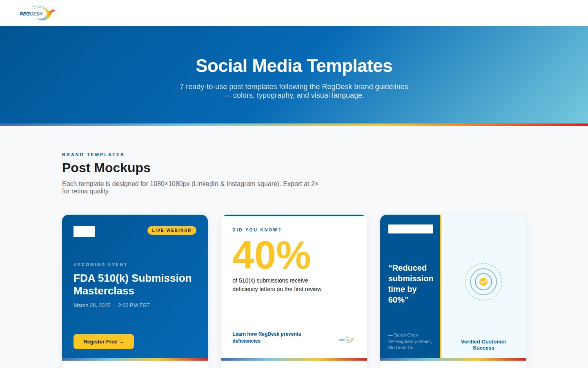Click the 'Verified Customer Success' label
Image resolution: width=588 pixels, height=368 pixels.
(483, 345)
